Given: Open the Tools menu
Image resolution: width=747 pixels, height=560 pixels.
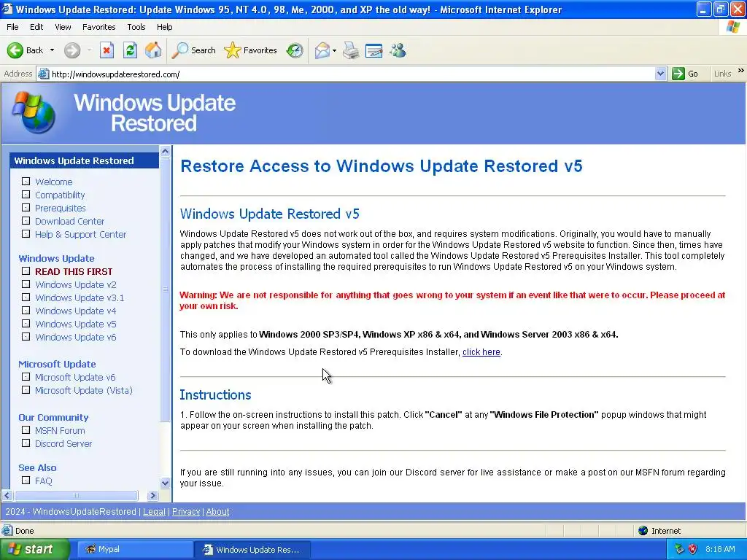Looking at the screenshot, I should [x=136, y=27].
